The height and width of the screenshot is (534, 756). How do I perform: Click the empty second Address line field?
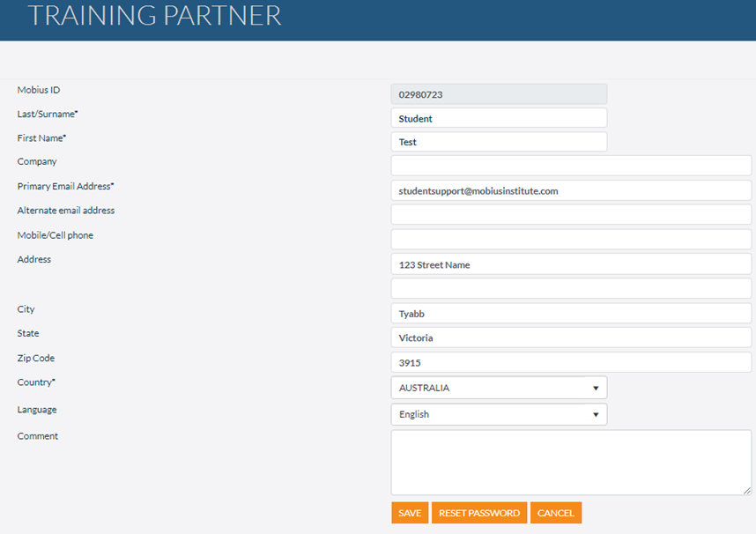(571, 288)
